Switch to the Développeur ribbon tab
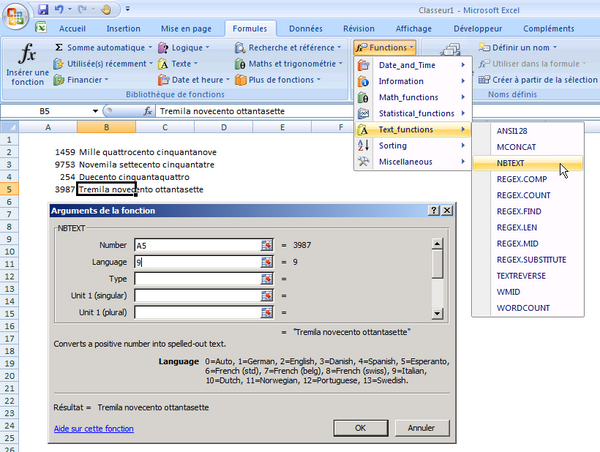The width and height of the screenshot is (600, 452). tap(478, 29)
